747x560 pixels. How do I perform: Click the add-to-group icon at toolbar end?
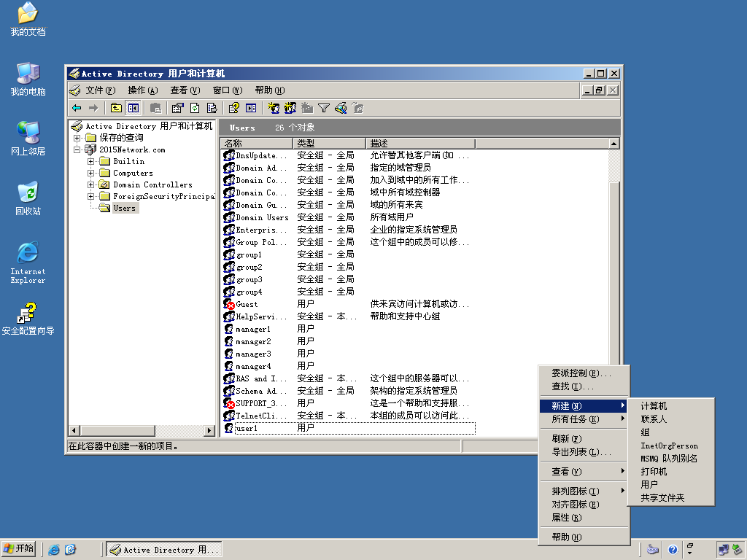[x=357, y=108]
